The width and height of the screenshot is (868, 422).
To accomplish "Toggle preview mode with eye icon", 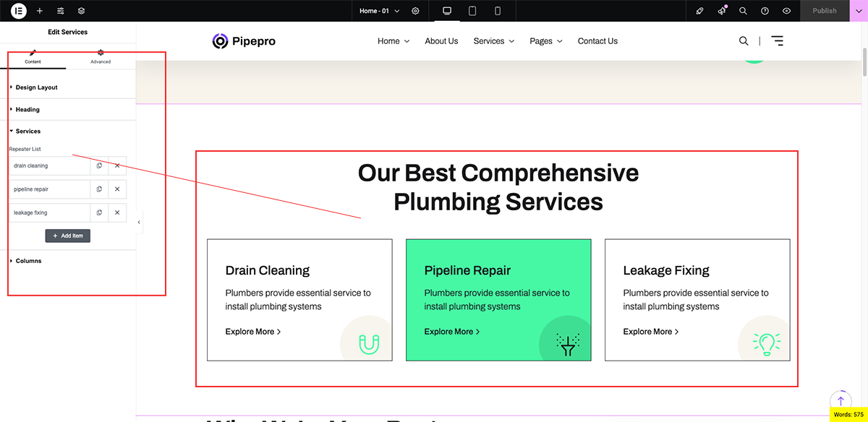I will point(786,11).
